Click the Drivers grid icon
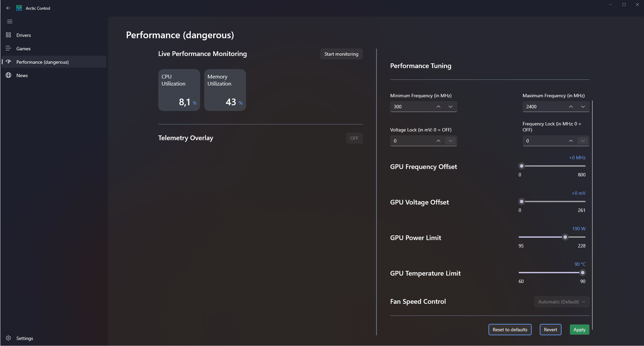The width and height of the screenshot is (644, 346). coord(8,35)
